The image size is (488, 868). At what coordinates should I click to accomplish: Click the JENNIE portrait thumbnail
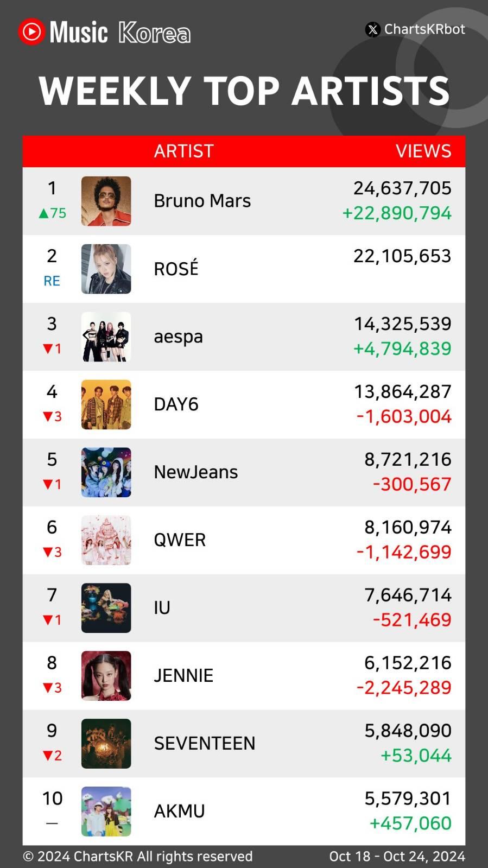pos(106,676)
